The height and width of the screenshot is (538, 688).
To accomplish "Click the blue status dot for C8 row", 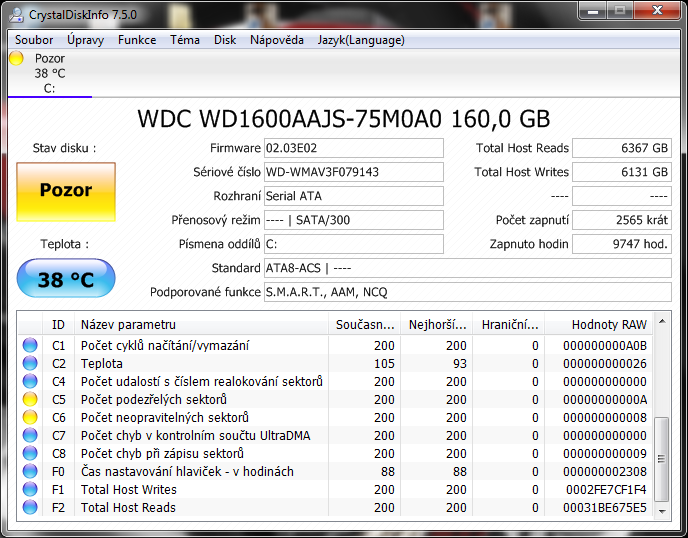I will 30,453.
